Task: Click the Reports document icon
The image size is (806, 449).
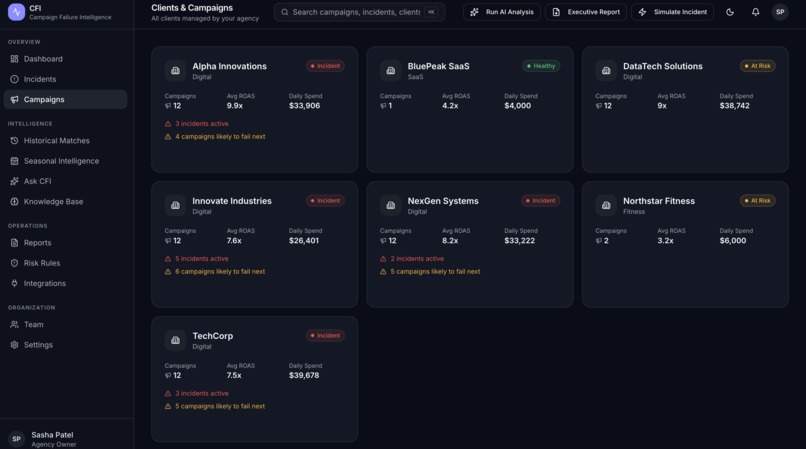Action: [x=14, y=243]
